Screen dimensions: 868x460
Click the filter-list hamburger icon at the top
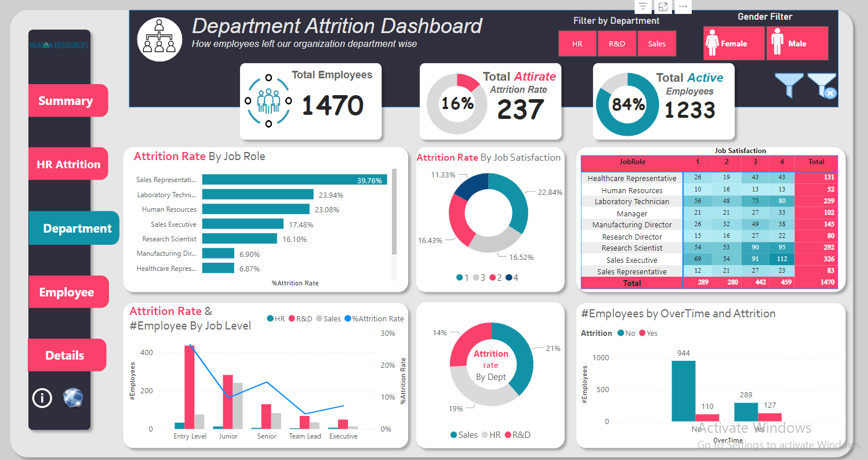(642, 7)
